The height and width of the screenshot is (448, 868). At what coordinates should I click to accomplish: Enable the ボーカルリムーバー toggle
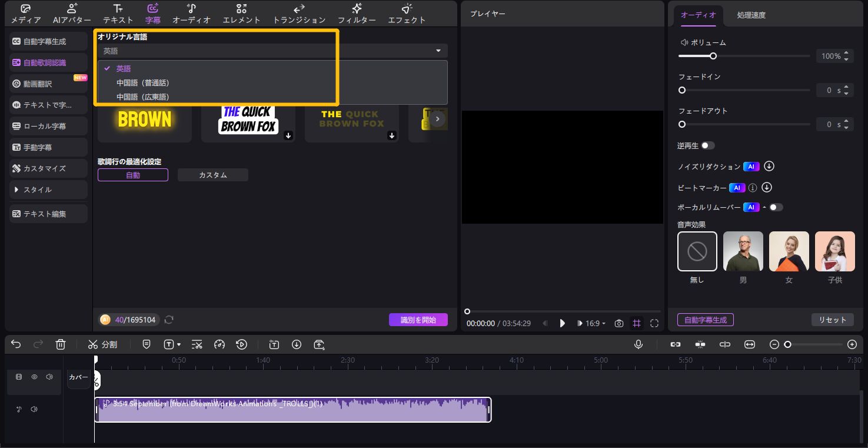[x=776, y=207]
